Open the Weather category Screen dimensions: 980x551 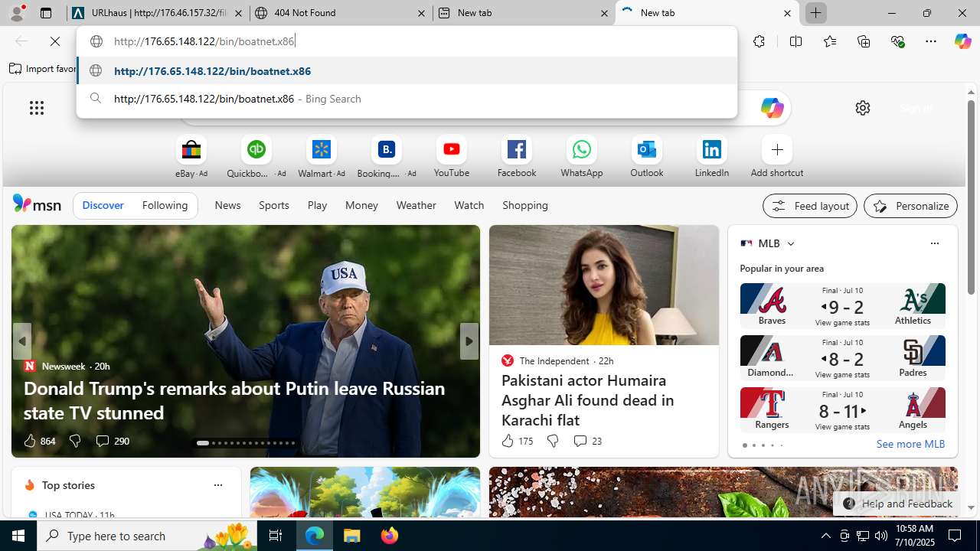[x=416, y=205]
